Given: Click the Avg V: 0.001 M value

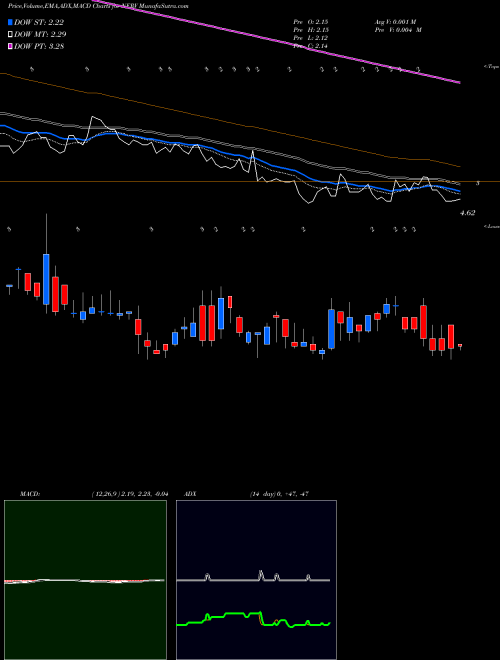Looking at the screenshot, I should click(x=395, y=21).
